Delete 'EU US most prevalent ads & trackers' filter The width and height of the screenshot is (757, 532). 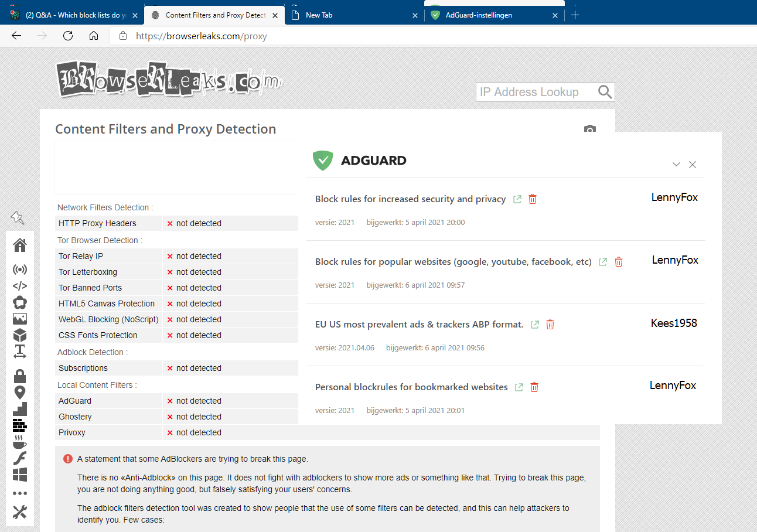[x=550, y=325]
